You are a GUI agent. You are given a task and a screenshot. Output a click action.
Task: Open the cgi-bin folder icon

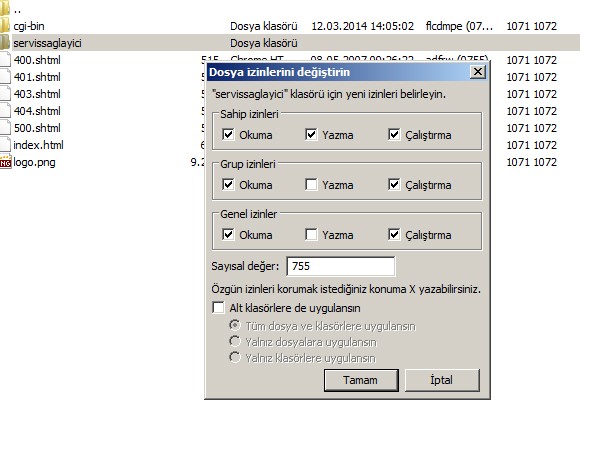(5, 26)
